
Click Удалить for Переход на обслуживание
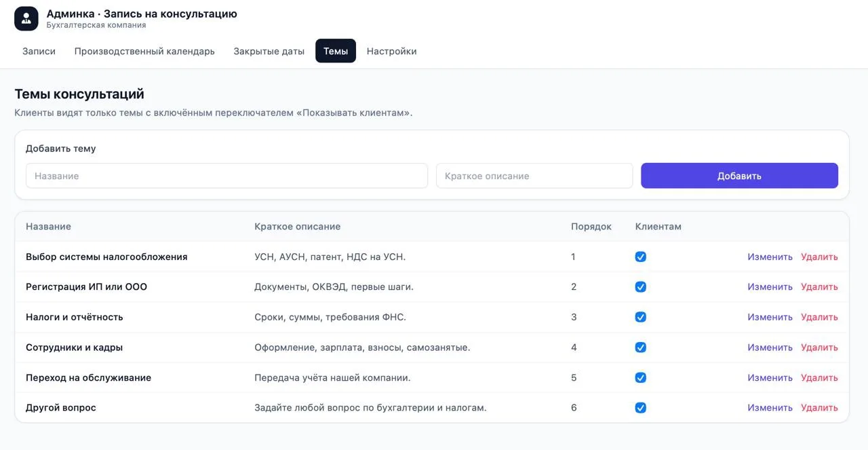pyautogui.click(x=819, y=377)
